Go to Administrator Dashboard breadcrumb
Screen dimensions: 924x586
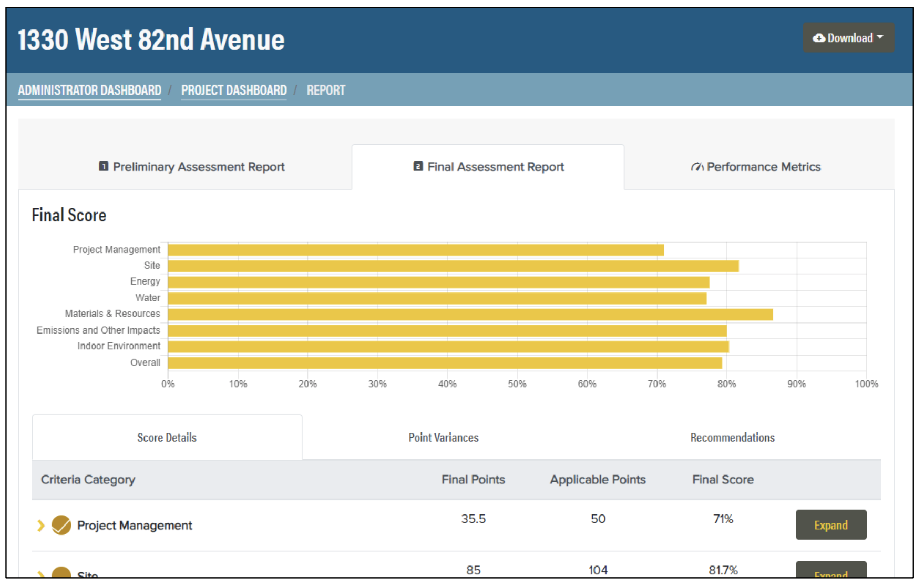coord(89,90)
